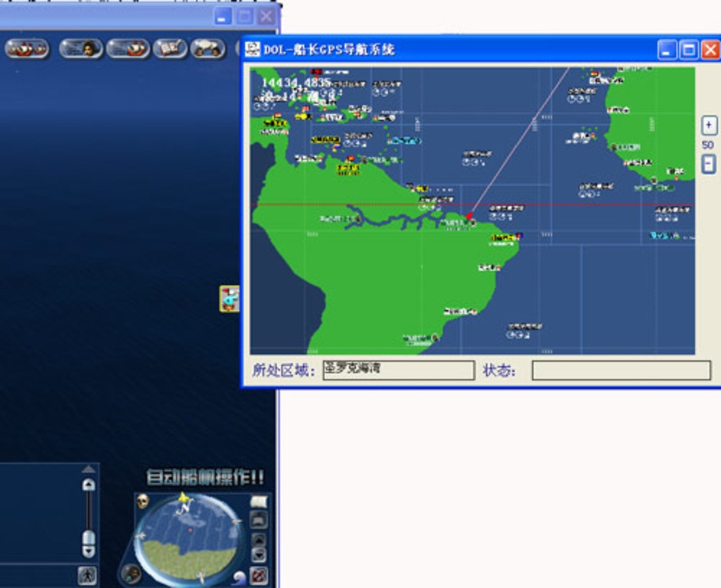Click the zoom value 50 in the GPS window
Screen dimensions: 721x588
(x=708, y=145)
